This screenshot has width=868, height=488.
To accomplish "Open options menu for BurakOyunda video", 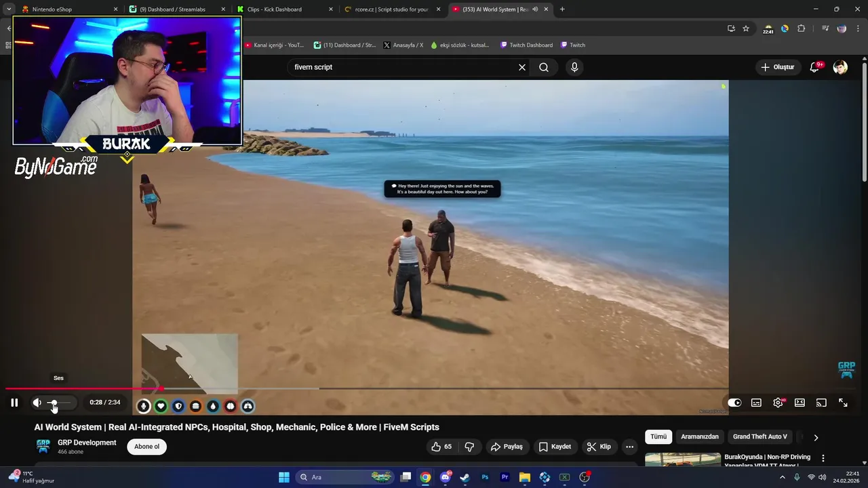I will coord(823,458).
